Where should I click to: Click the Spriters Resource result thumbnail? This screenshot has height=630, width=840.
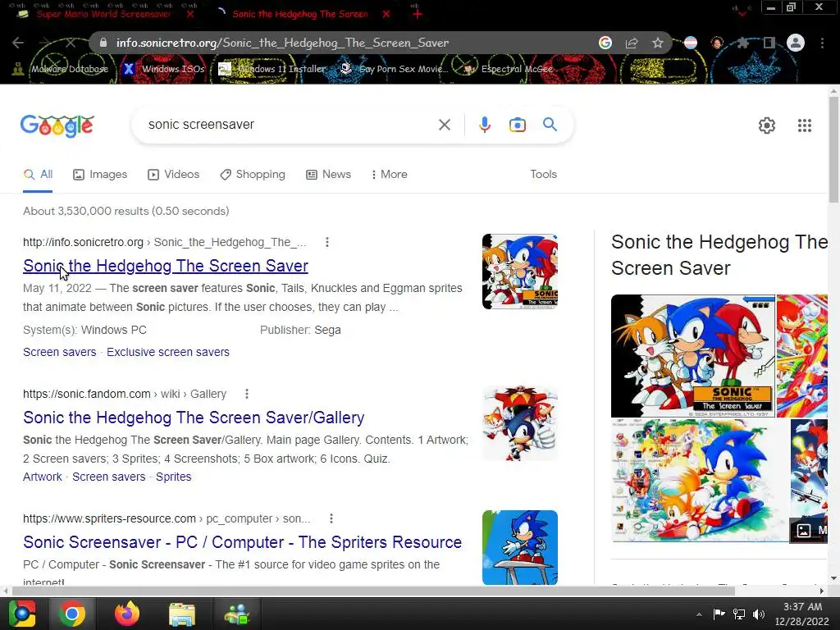519,547
